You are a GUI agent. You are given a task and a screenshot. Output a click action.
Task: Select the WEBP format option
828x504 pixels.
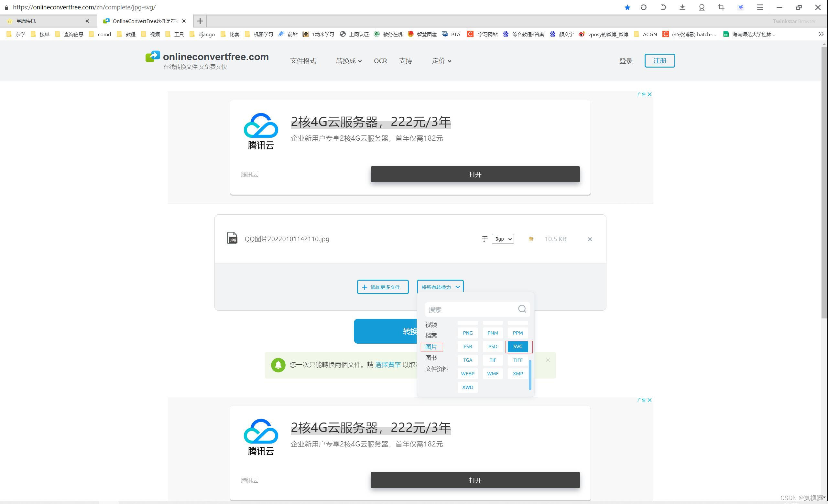click(x=467, y=374)
